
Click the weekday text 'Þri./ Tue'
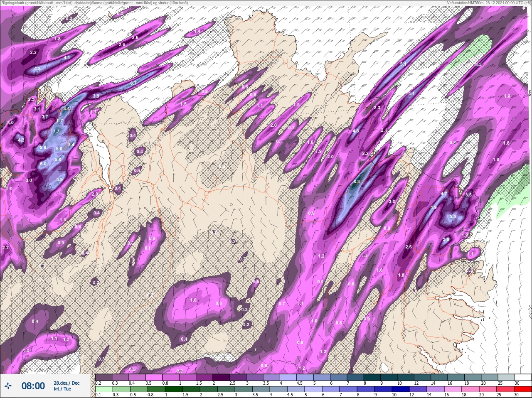point(62,389)
